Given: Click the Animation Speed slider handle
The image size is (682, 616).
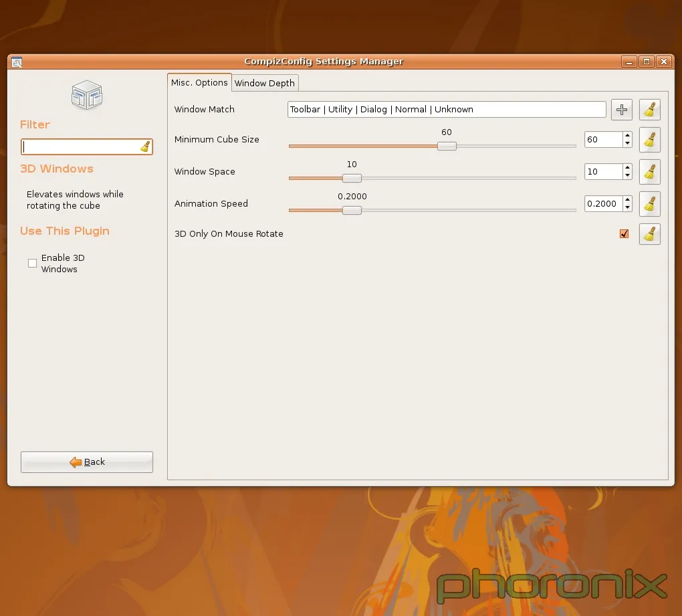Looking at the screenshot, I should click(x=352, y=211).
